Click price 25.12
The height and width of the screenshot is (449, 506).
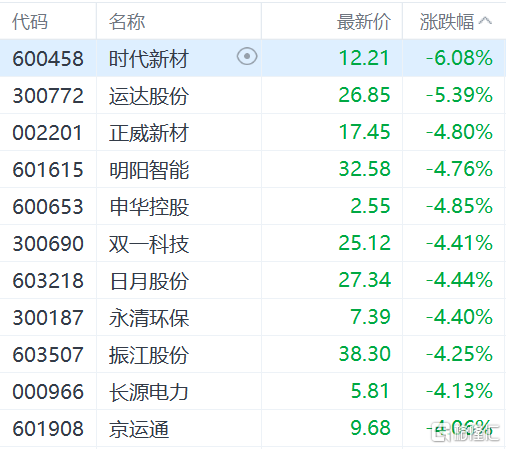point(364,243)
